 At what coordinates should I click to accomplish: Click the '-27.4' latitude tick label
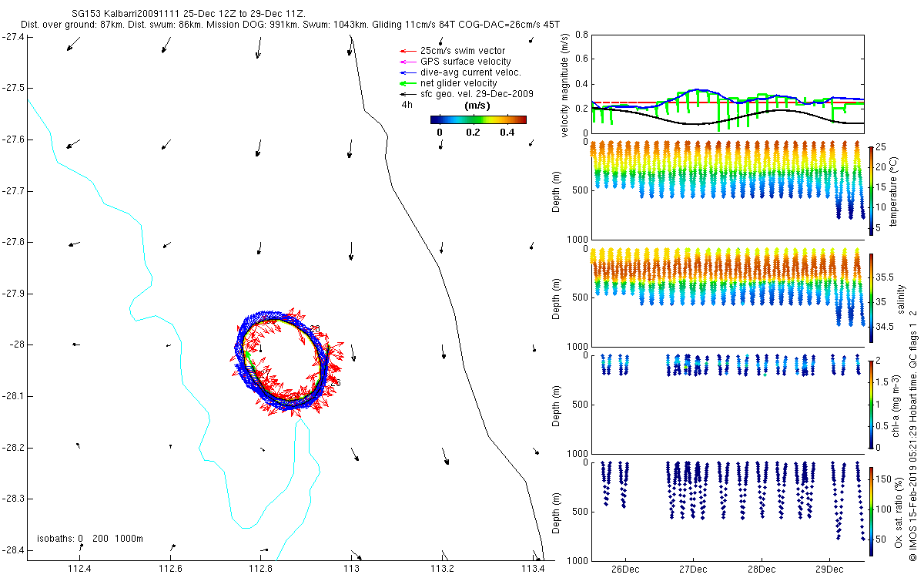(12, 36)
